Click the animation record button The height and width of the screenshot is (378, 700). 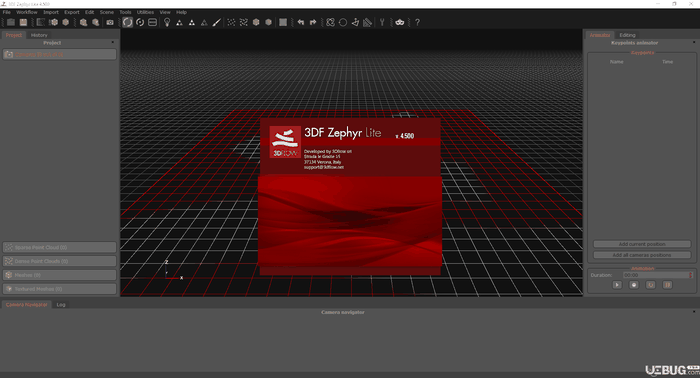click(634, 285)
